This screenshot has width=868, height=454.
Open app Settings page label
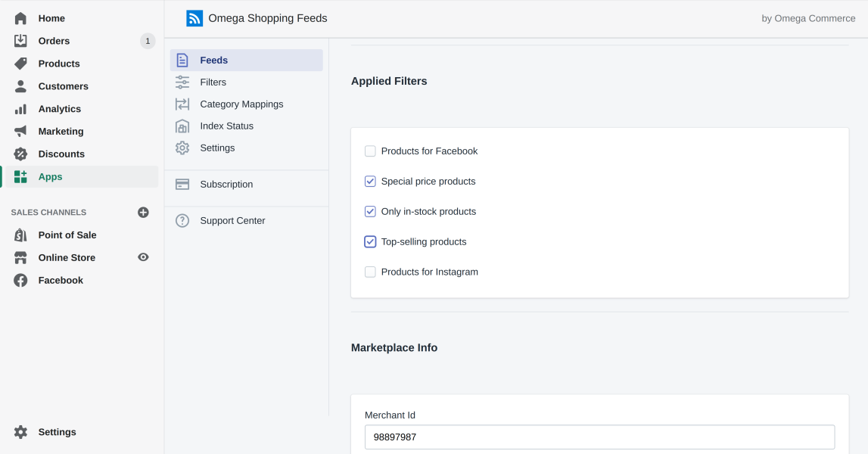(217, 148)
